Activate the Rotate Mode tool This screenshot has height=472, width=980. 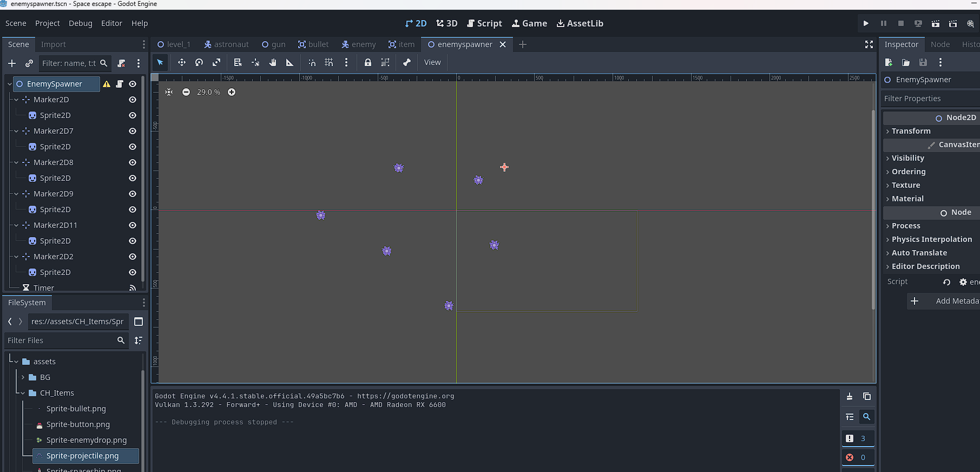pos(199,63)
